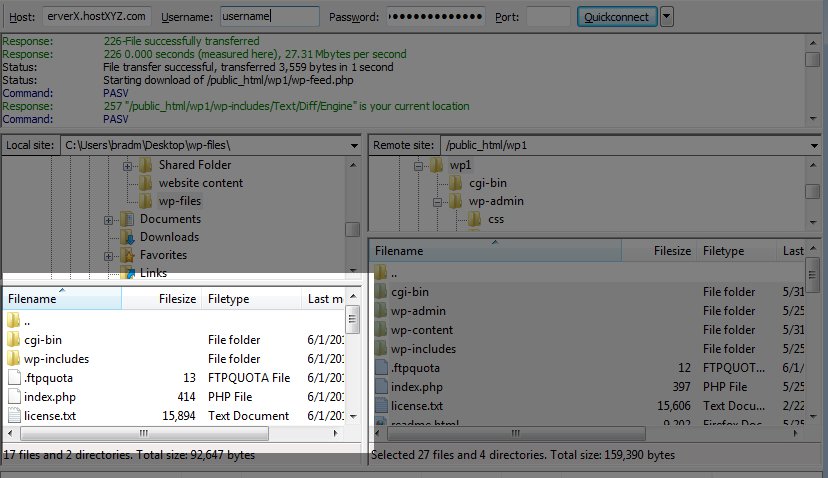Image resolution: width=828 pixels, height=478 pixels.
Task: Click '226-File successfully transferred' log line
Action: pos(181,41)
